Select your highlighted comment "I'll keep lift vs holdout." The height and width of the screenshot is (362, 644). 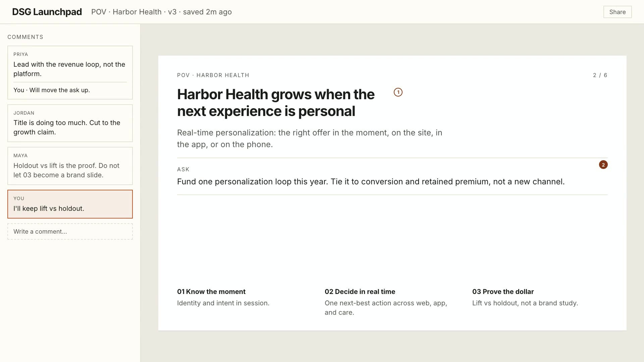coord(70,204)
